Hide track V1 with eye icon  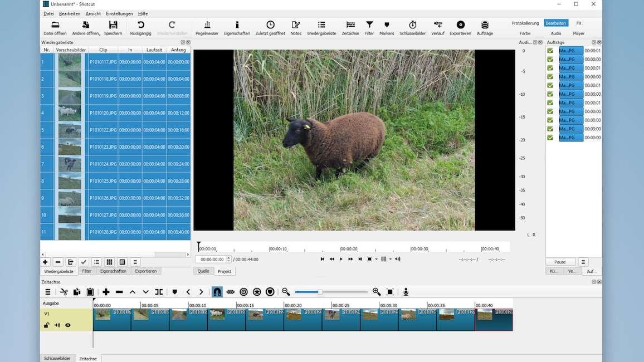pyautogui.click(x=68, y=325)
